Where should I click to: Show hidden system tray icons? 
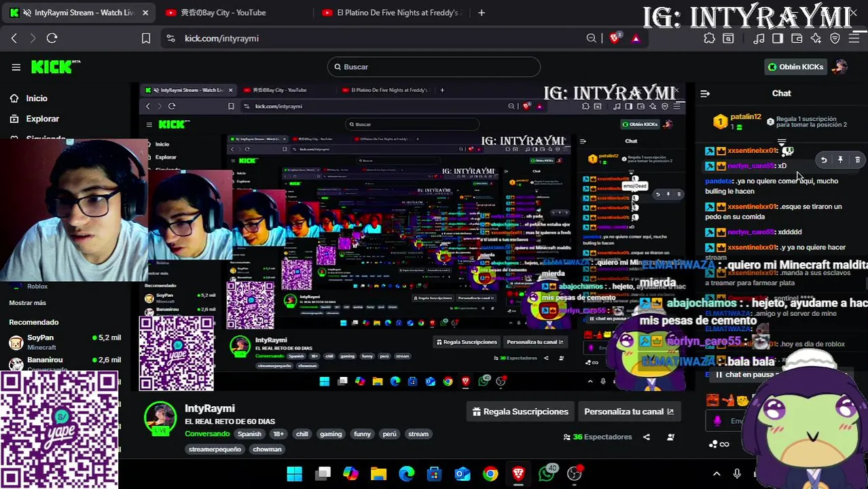[x=717, y=474]
